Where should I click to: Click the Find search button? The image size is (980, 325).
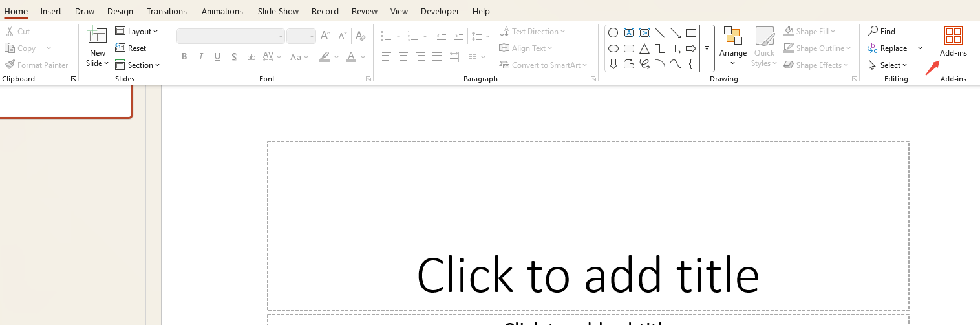point(882,31)
